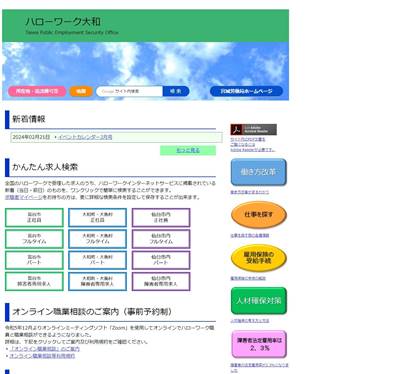The image size is (400, 374).
Task: Focus the Google site search field
Action: (x=129, y=91)
